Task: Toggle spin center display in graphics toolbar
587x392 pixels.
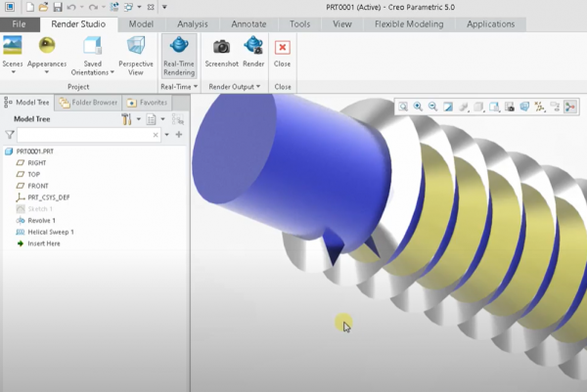Action: (x=570, y=106)
